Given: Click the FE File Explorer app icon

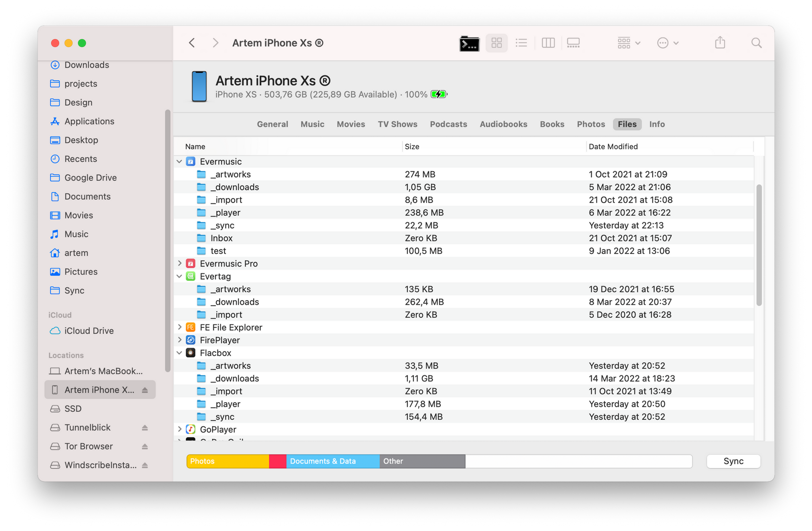Looking at the screenshot, I should pos(190,327).
